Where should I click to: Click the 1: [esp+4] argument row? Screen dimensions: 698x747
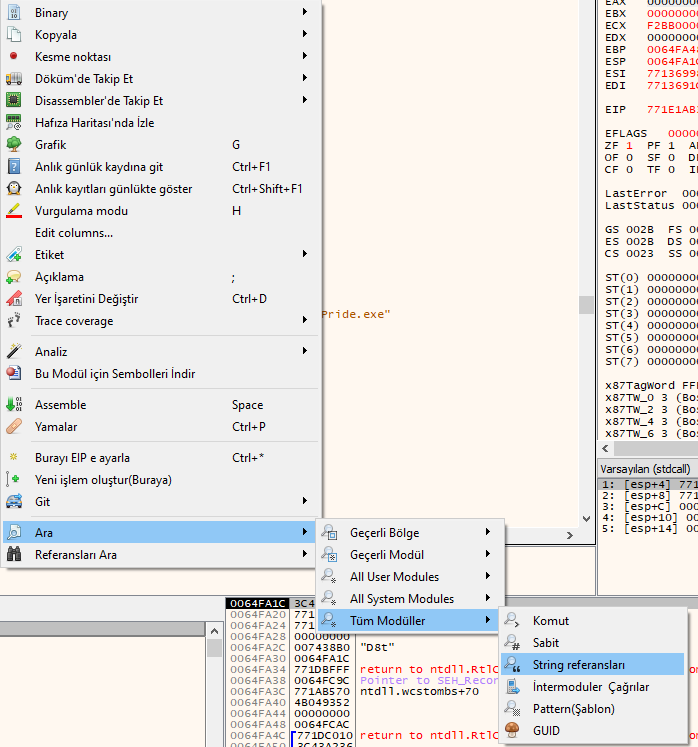click(648, 485)
